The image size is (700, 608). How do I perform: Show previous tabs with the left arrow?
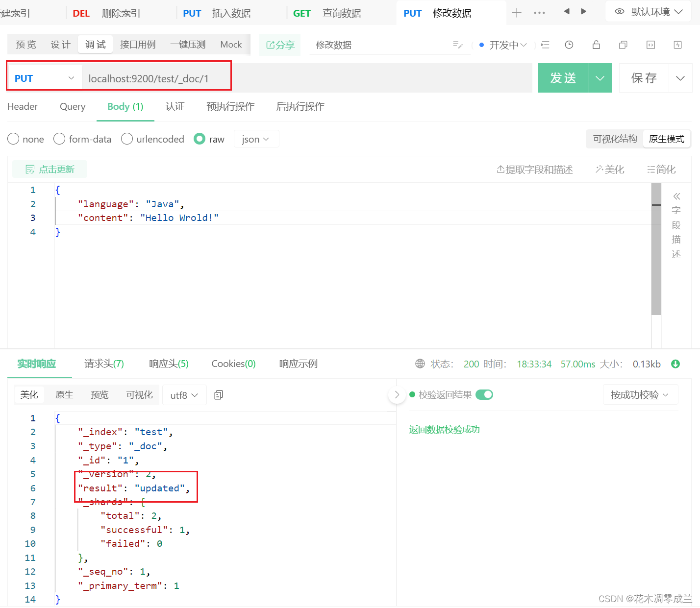pos(567,11)
